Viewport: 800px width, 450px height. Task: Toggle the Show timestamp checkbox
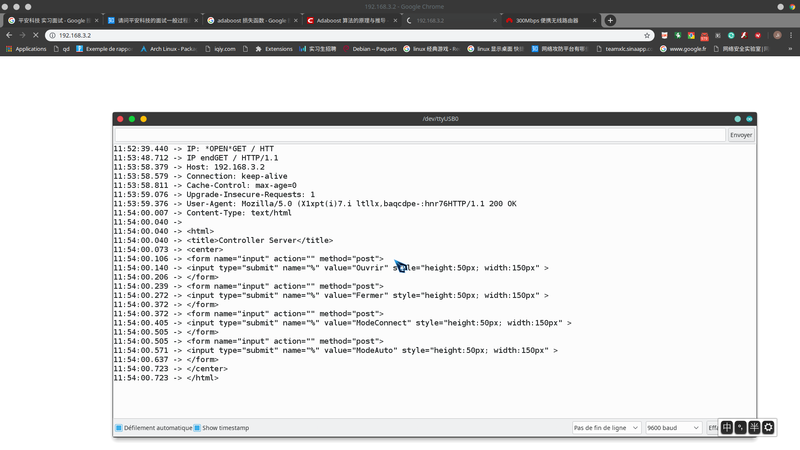point(198,428)
